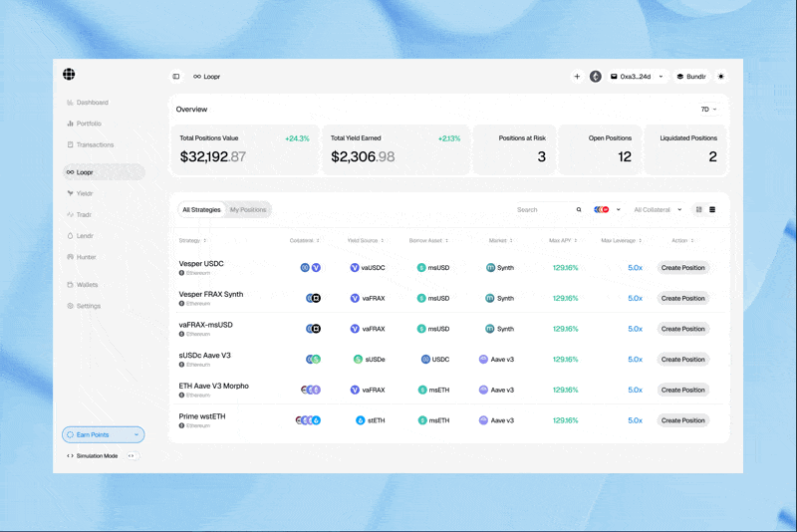Click the Total Positions Value $32,192.87
Image resolution: width=797 pixels, height=532 pixels.
[213, 156]
